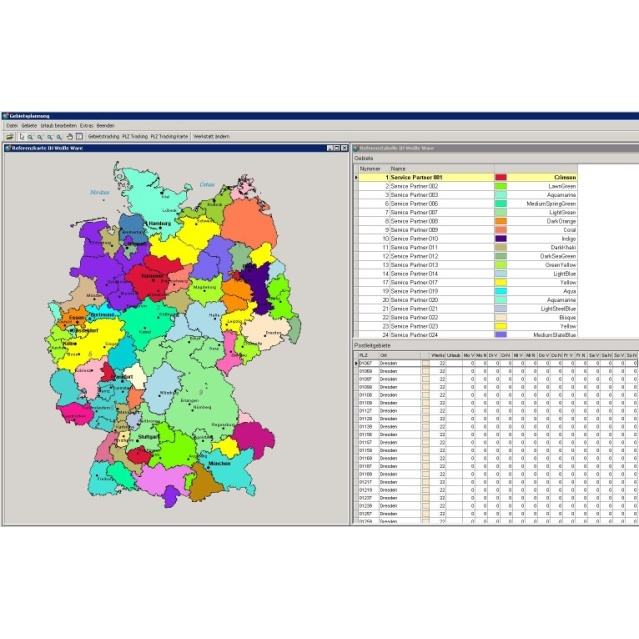Open the Datei menu
639x639 pixels.
tap(12, 126)
